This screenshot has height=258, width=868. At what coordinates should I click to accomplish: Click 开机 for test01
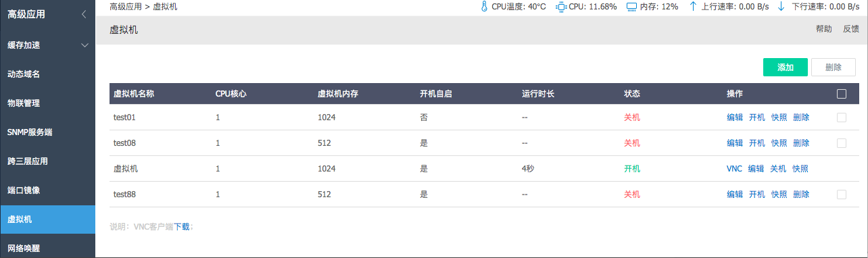coord(757,118)
